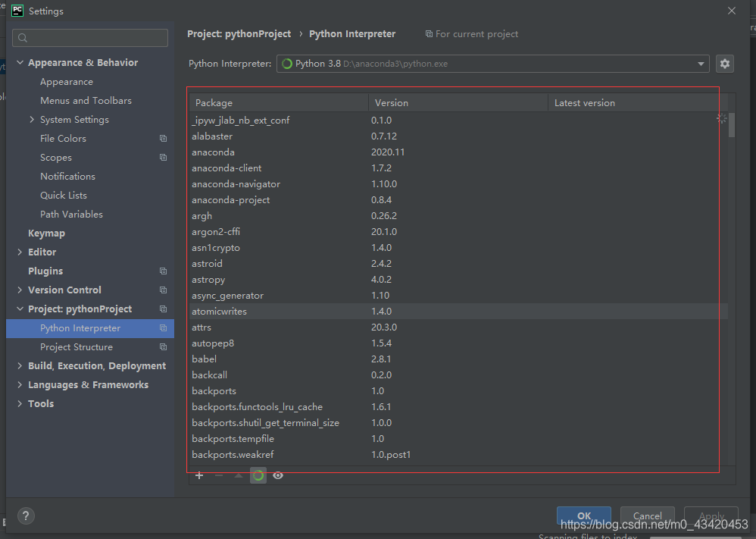Click the File Colors project-scope icon

tap(163, 139)
